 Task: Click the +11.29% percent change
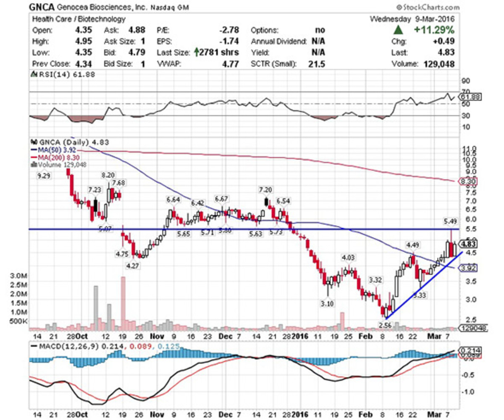tap(435, 30)
